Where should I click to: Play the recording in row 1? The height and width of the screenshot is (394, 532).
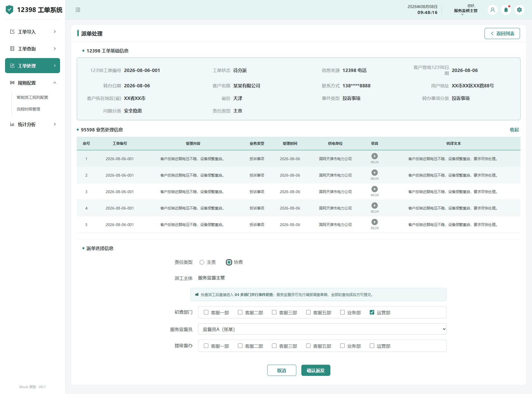[374, 156]
